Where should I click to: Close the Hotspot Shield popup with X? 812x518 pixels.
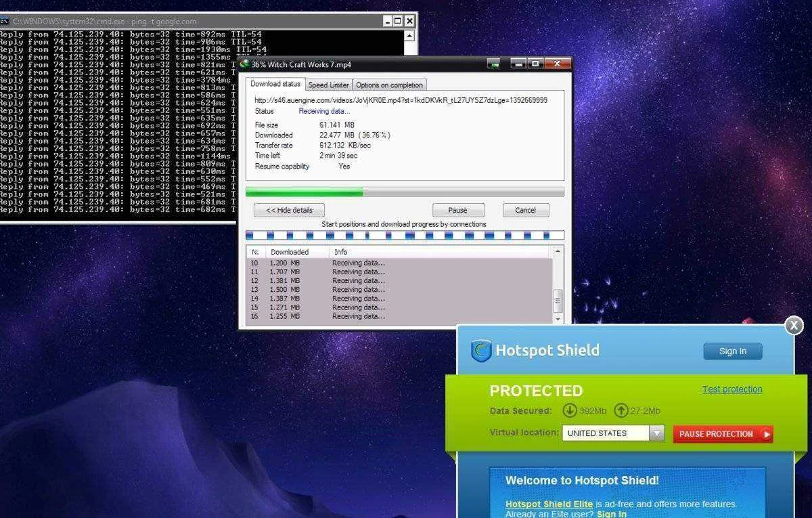pyautogui.click(x=794, y=326)
